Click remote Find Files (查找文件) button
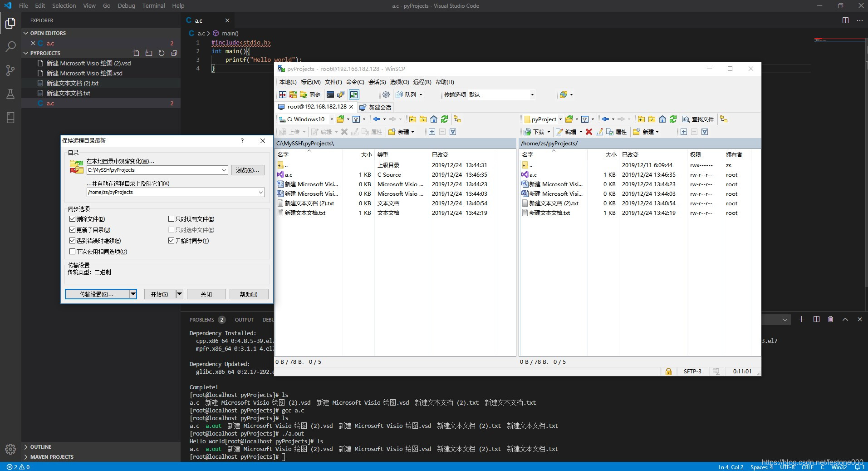The image size is (868, 471). tap(698, 119)
